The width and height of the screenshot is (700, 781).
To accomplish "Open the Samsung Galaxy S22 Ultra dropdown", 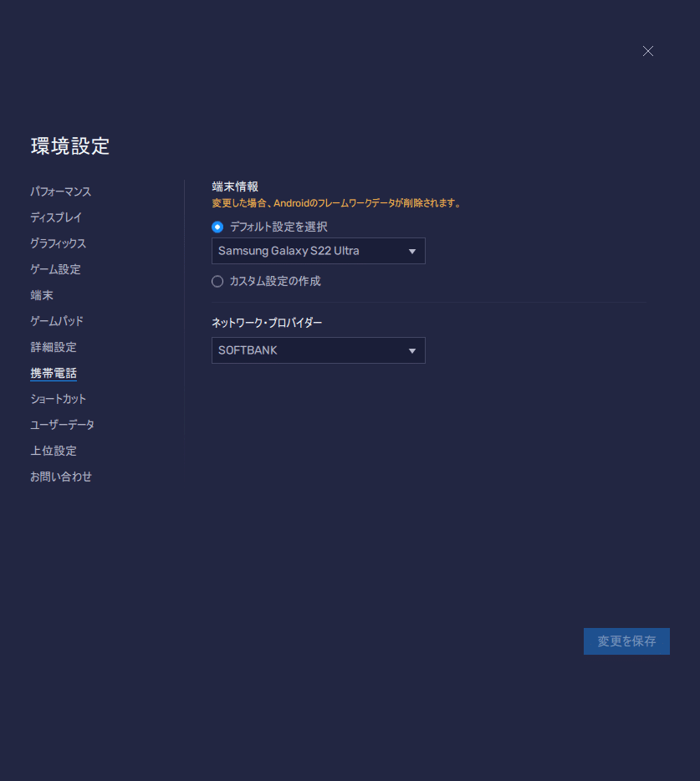I will pos(319,251).
